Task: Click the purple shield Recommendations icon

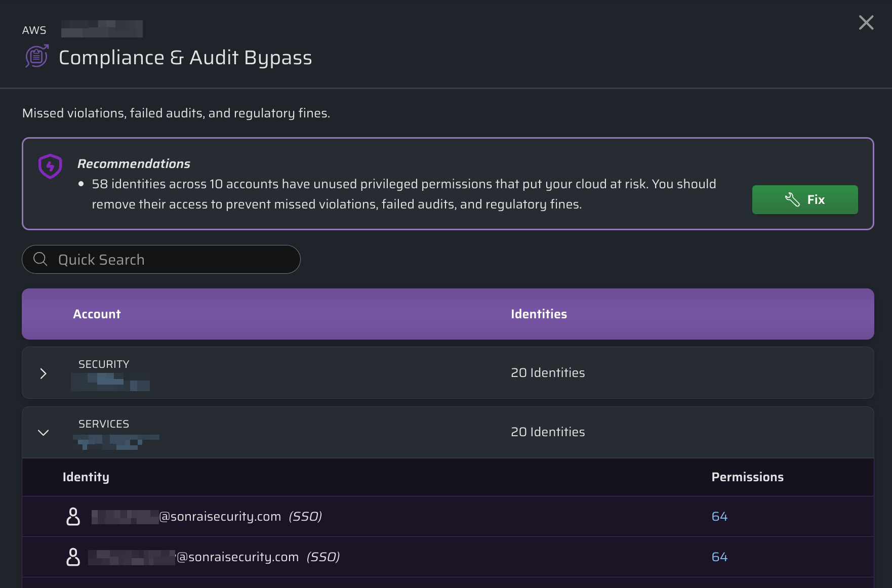Action: (50, 166)
